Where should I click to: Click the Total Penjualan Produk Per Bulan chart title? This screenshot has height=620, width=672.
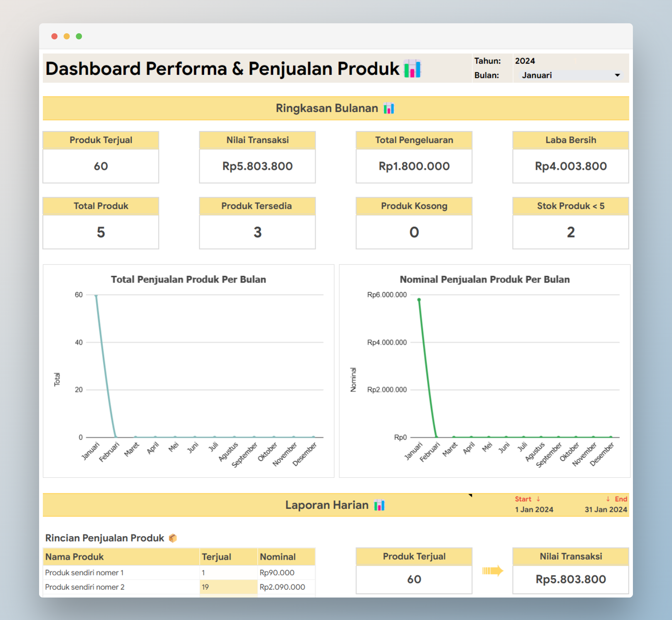coord(188,280)
